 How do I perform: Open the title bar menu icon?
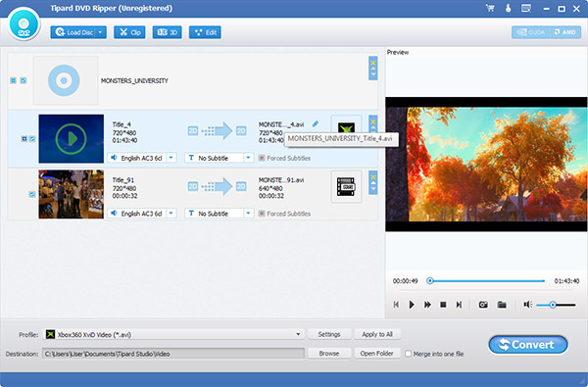point(526,8)
